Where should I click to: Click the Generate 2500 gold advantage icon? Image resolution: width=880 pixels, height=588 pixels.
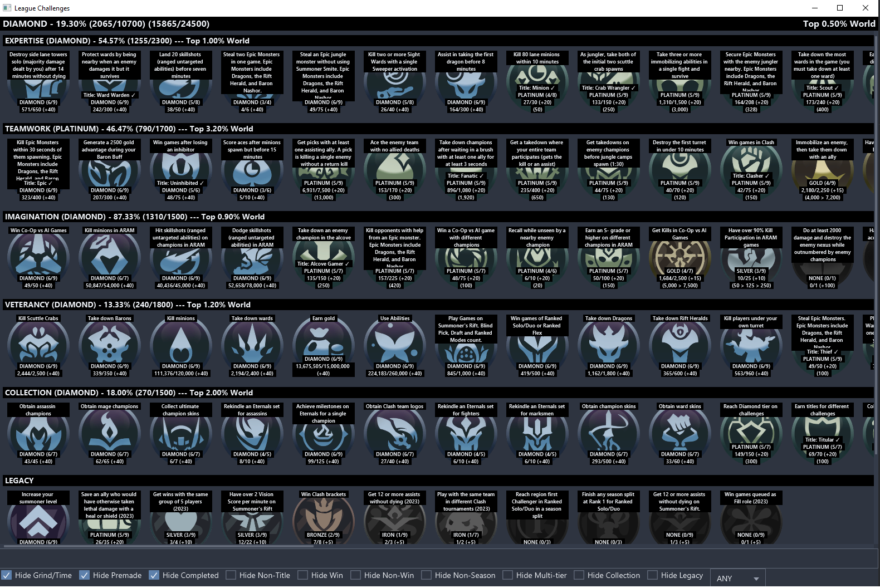(110, 170)
